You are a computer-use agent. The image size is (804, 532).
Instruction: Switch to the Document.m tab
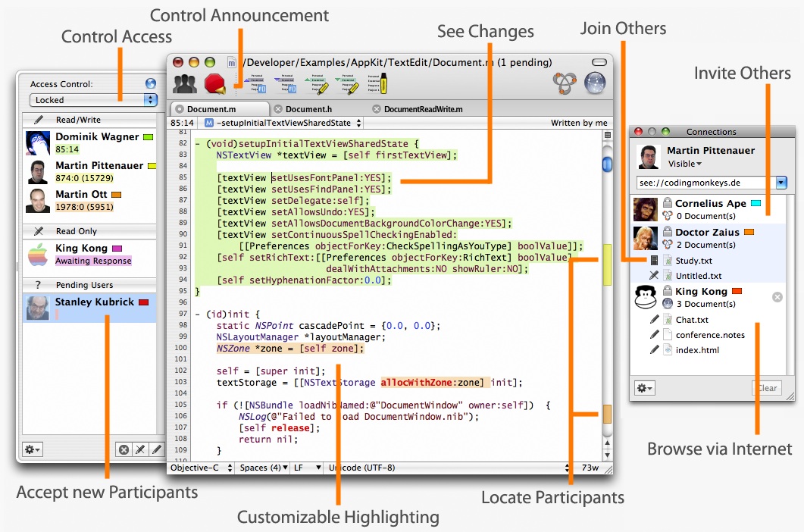(220, 109)
